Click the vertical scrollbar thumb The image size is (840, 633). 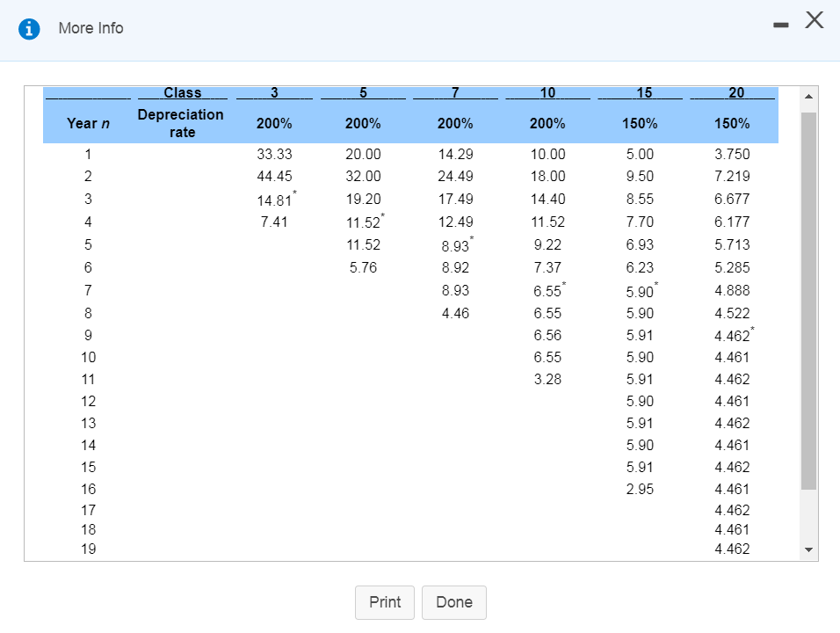[x=809, y=301]
